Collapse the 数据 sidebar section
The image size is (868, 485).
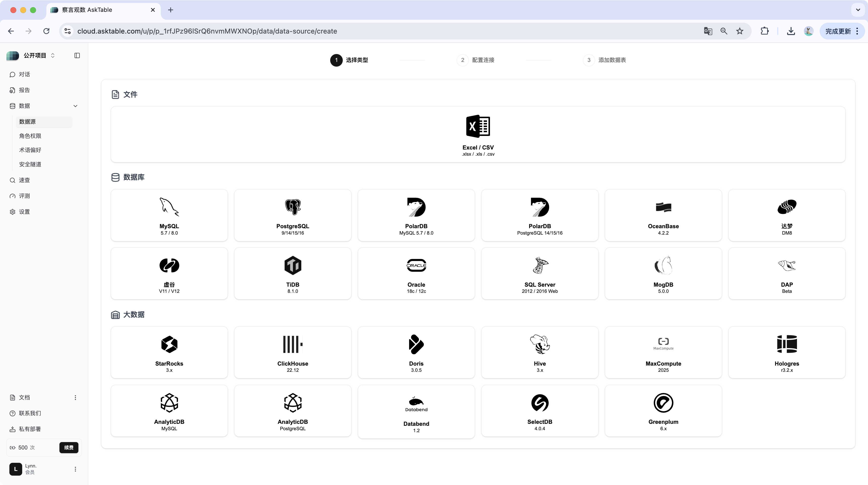click(75, 106)
